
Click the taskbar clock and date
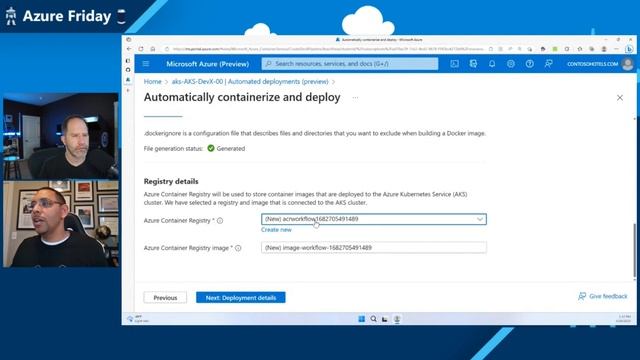coord(624,319)
